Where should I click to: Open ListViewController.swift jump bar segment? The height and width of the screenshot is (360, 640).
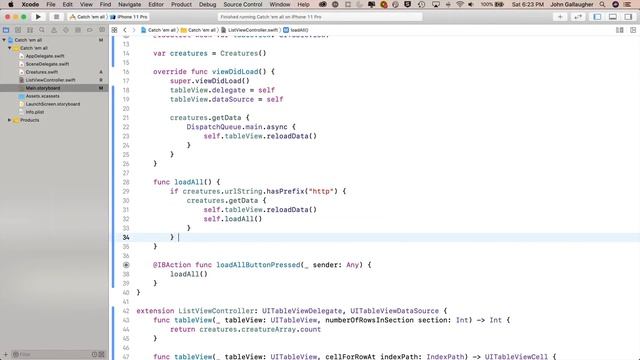point(250,30)
